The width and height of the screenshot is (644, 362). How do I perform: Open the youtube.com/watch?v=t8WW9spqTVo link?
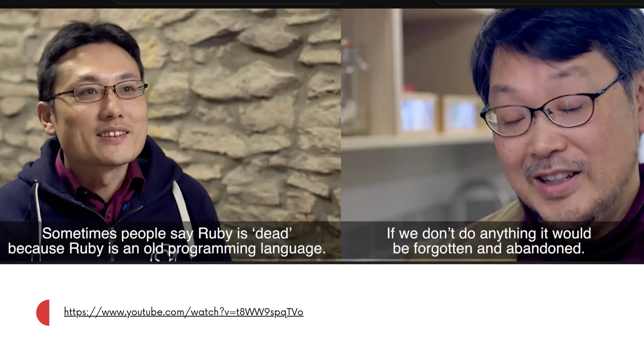click(183, 312)
